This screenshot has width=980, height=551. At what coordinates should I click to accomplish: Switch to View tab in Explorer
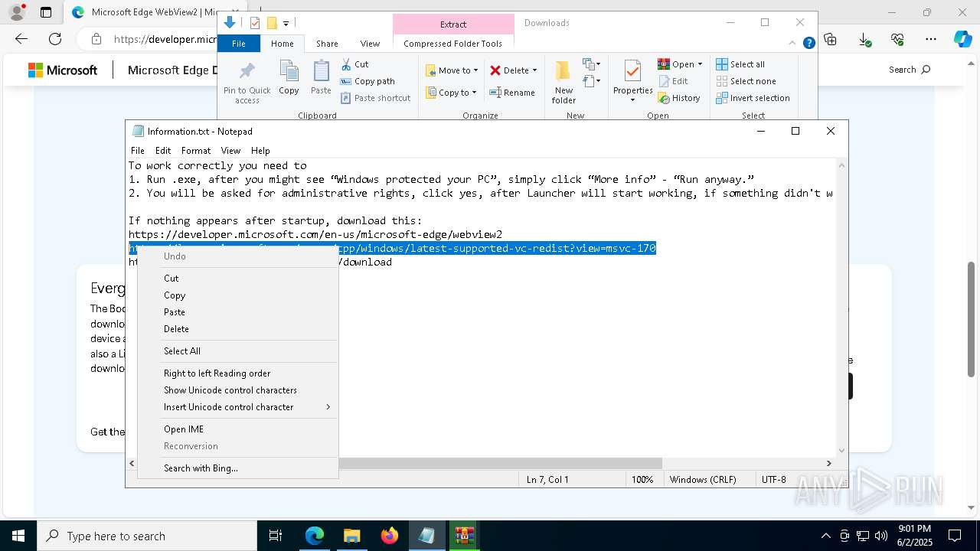click(x=370, y=44)
